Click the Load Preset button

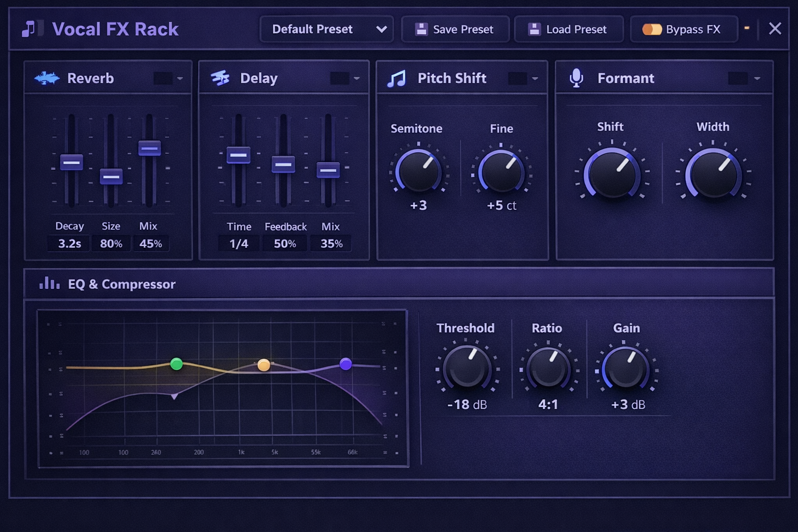click(x=568, y=29)
